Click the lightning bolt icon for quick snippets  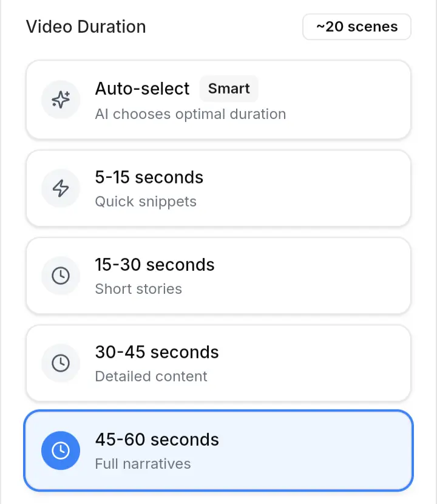click(x=61, y=188)
